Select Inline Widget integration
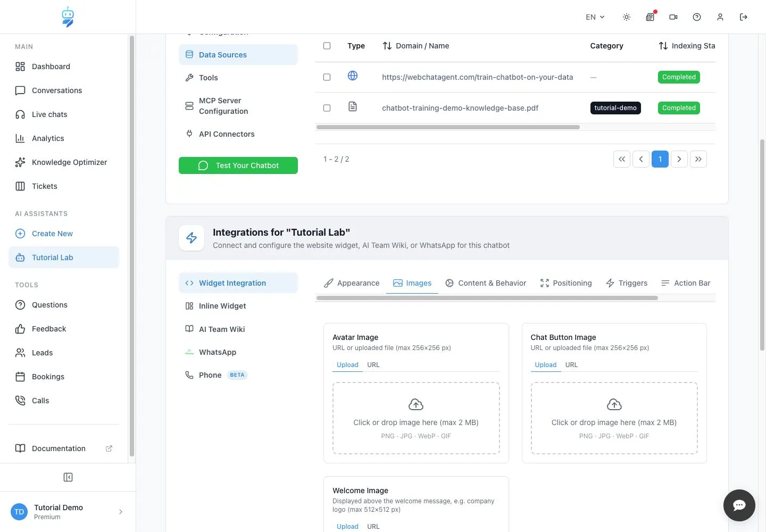Image resolution: width=766 pixels, height=532 pixels. (x=238, y=306)
